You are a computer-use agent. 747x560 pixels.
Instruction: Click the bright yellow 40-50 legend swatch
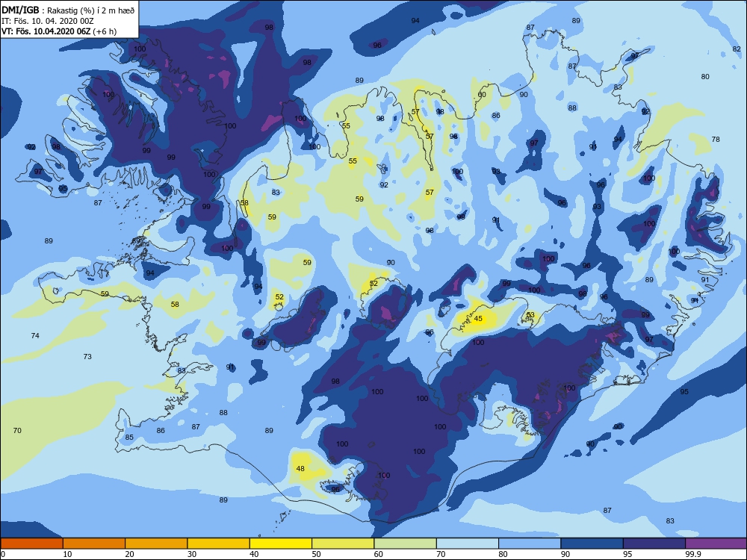point(281,544)
